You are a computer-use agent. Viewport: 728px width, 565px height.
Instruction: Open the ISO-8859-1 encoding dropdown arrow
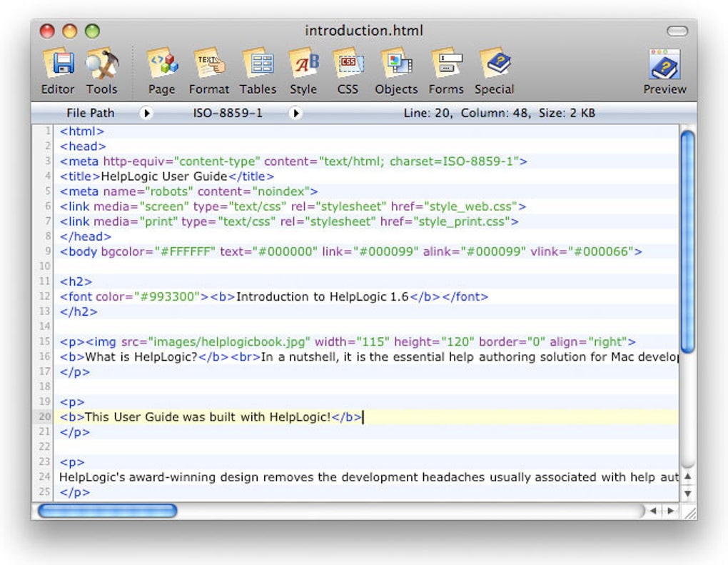(x=295, y=113)
